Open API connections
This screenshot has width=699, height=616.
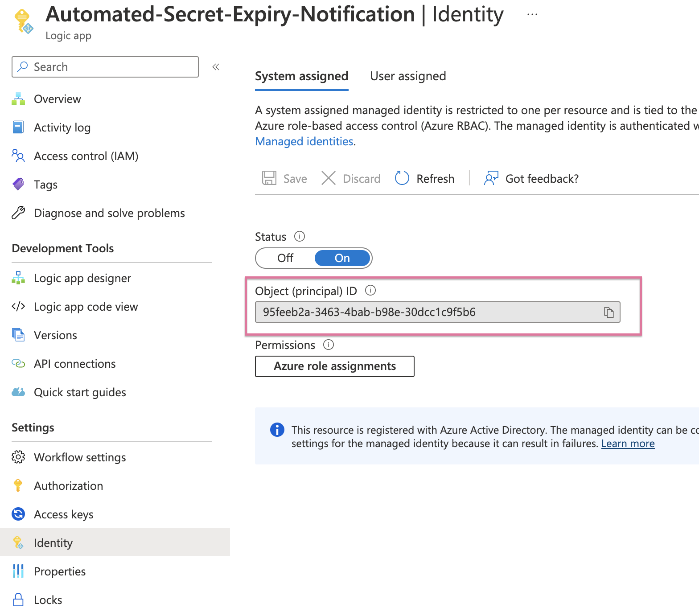[x=75, y=364]
